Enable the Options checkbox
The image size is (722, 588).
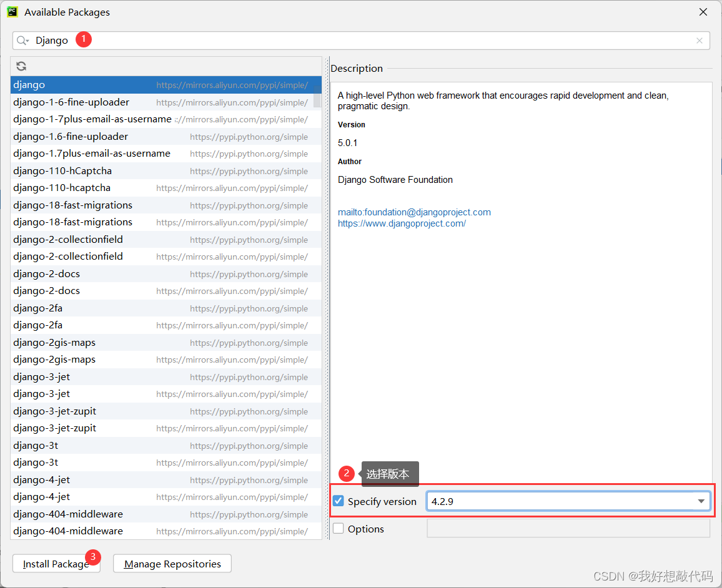pos(339,529)
